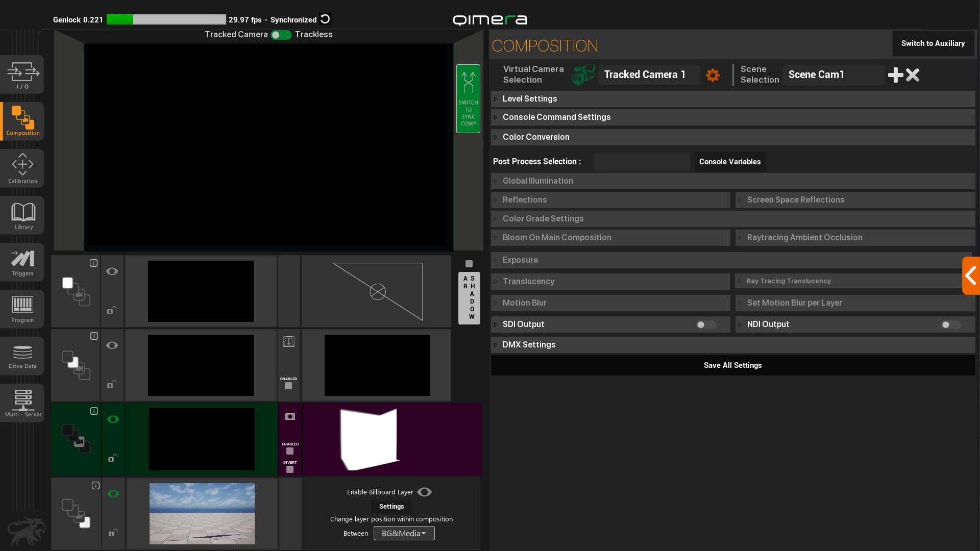The width and height of the screenshot is (980, 551).
Task: Toggle the NDI Output switch
Action: (x=950, y=324)
